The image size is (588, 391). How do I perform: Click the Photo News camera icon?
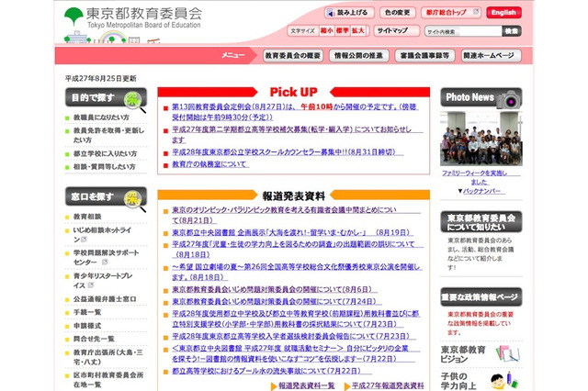pyautogui.click(x=509, y=96)
